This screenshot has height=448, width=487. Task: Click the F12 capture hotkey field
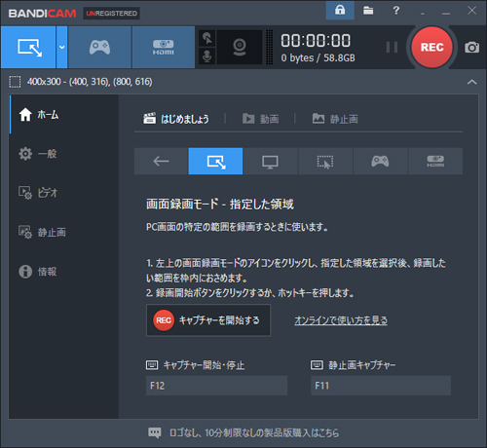tap(216, 386)
